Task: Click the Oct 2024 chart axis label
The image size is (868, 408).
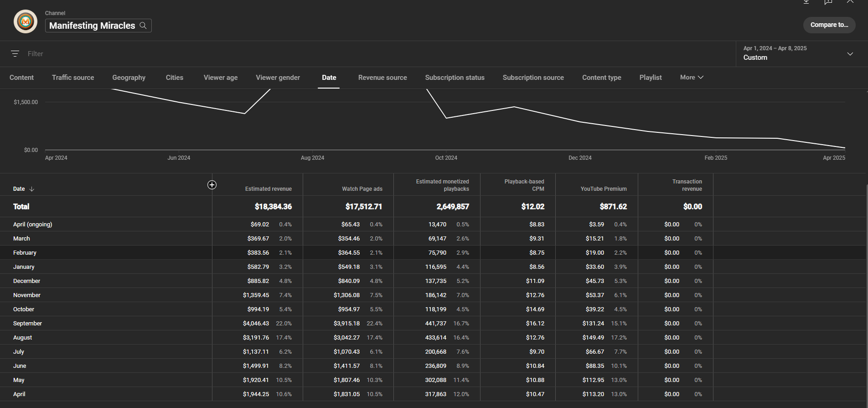Action: (x=446, y=158)
